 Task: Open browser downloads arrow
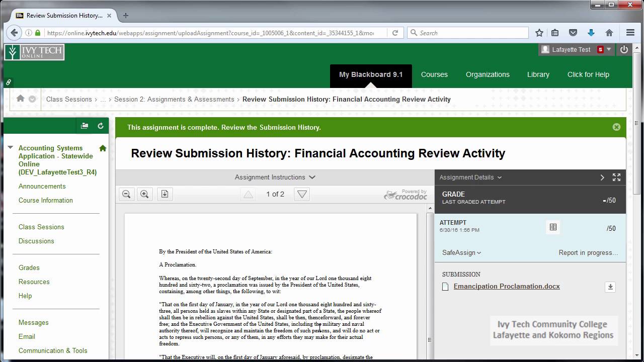tap(591, 33)
